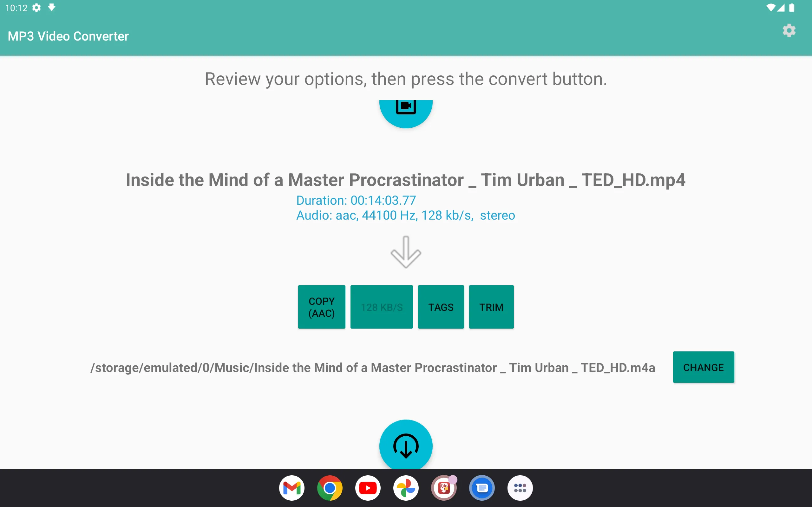Screen dimensions: 812x507
Task: Enable metadata TAGS edit mode
Action: coord(442,307)
